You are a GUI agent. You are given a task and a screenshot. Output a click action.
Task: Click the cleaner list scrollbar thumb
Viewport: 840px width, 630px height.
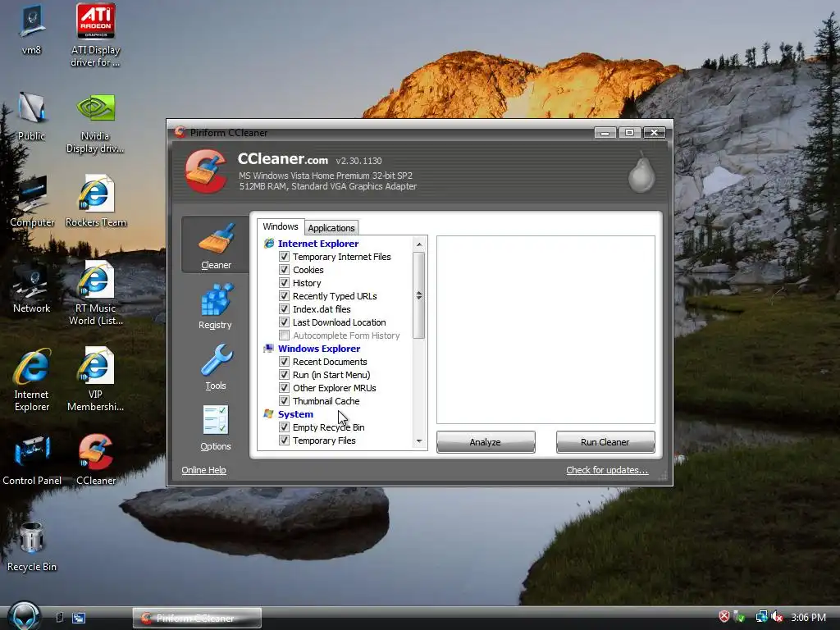click(x=419, y=295)
